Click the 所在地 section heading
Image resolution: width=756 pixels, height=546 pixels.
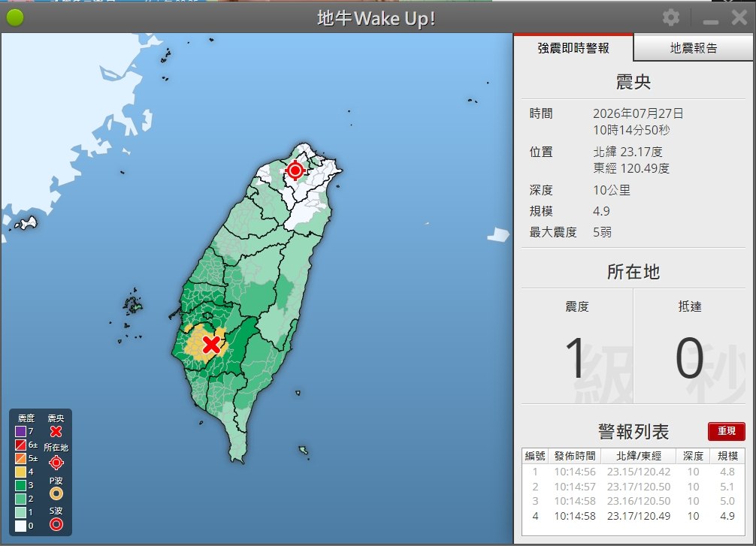[x=634, y=272]
